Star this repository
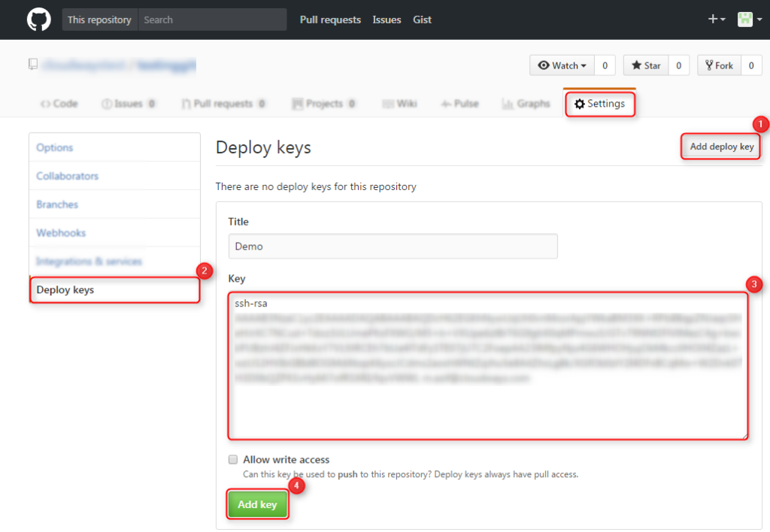Image resolution: width=770 pixels, height=532 pixels. (646, 65)
